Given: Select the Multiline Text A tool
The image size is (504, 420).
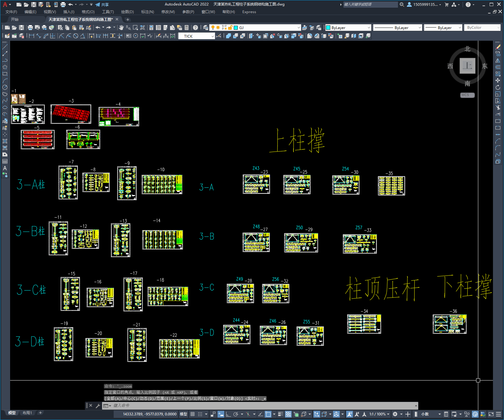Looking at the screenshot, I should point(5,168).
